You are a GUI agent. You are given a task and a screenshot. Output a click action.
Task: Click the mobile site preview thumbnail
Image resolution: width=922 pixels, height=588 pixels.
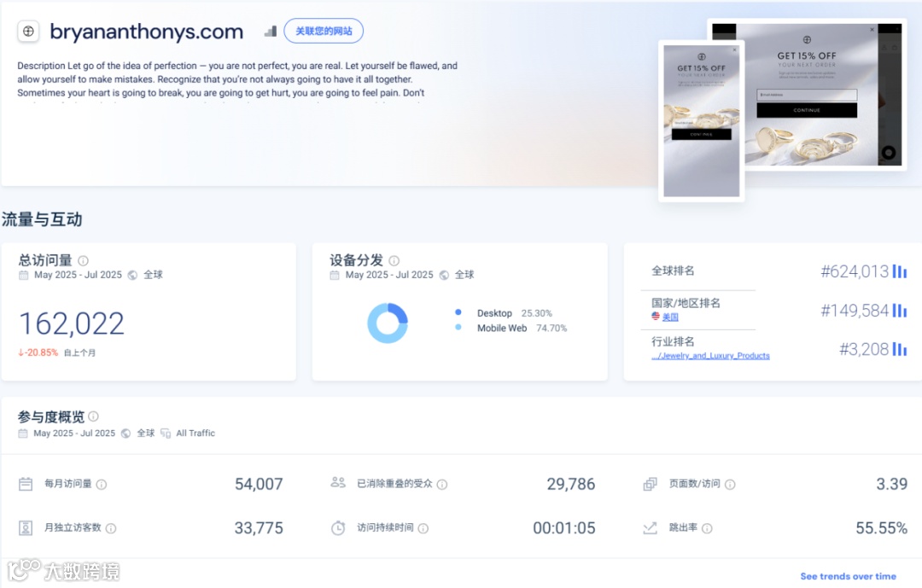(702, 121)
